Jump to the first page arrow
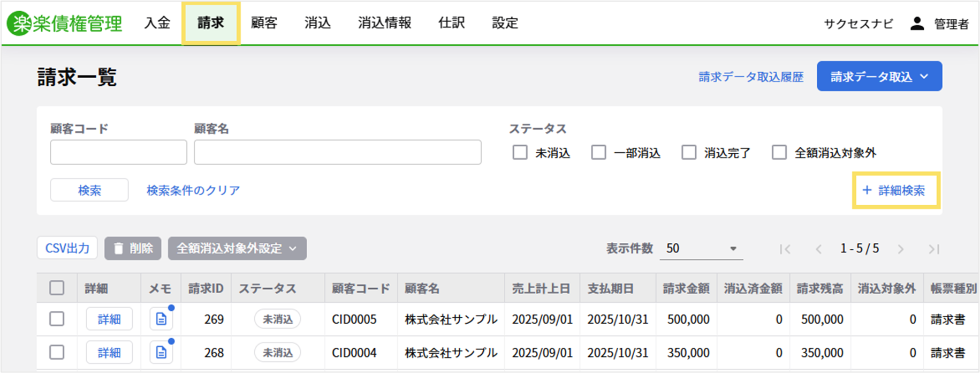This screenshot has width=980, height=373. pyautogui.click(x=785, y=249)
